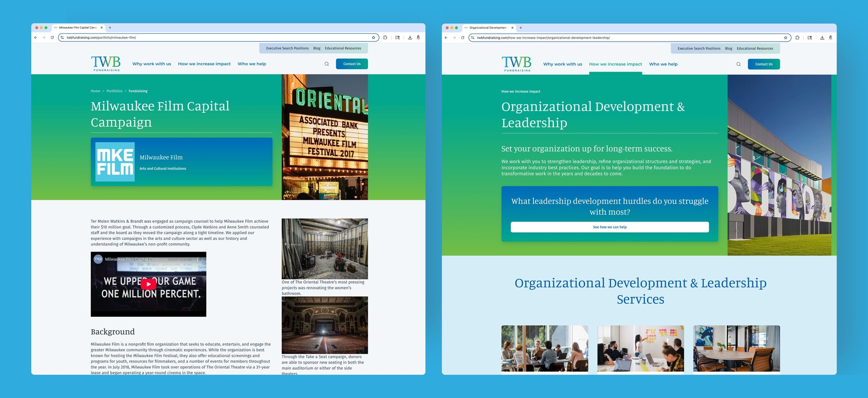Open a new tab in the left window

(x=110, y=27)
